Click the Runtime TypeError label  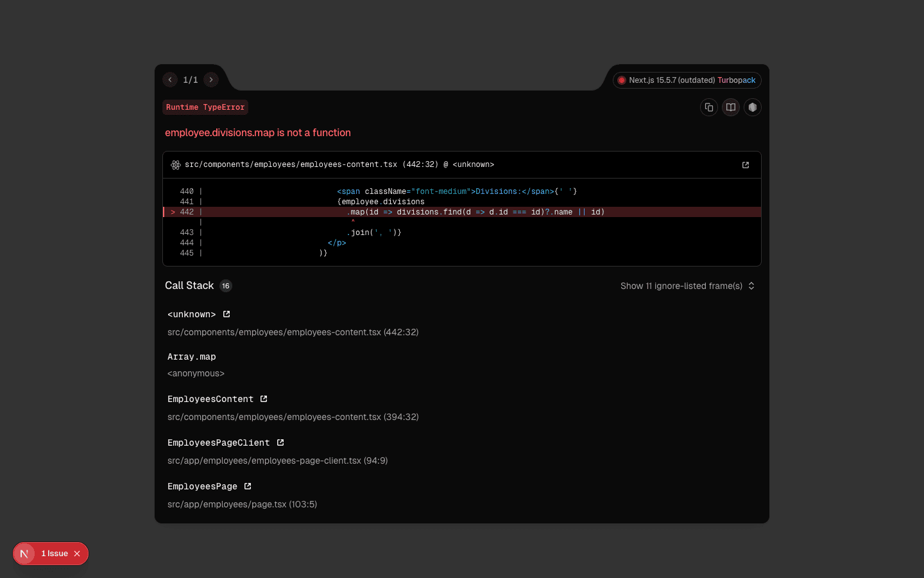tap(205, 107)
